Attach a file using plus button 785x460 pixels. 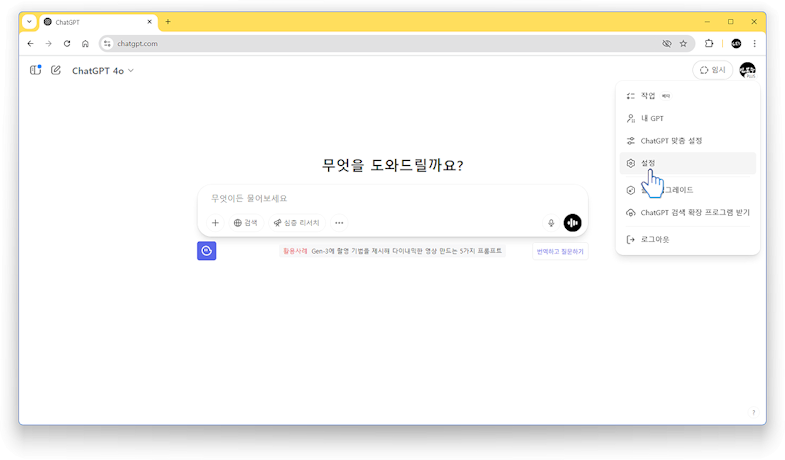click(x=215, y=223)
